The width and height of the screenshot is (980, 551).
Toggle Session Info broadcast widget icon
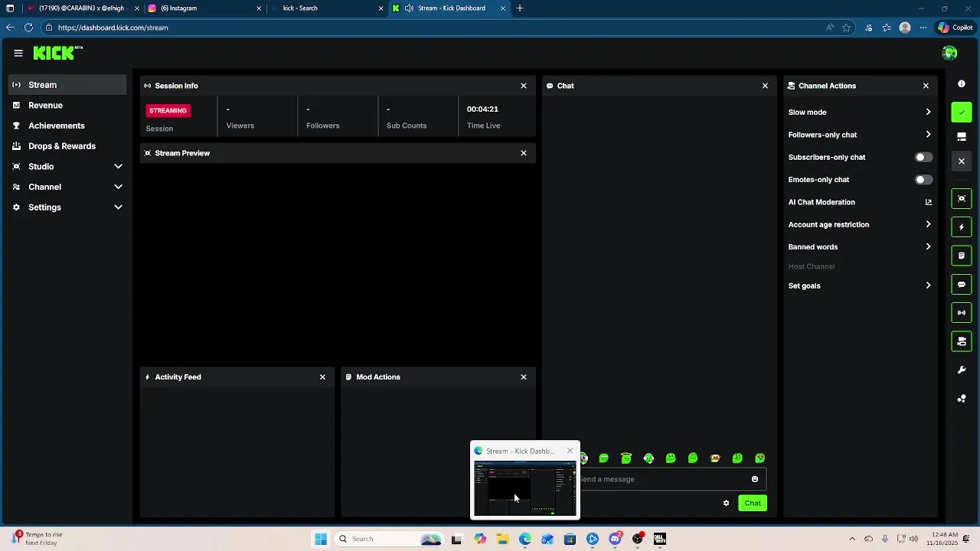coord(962,312)
